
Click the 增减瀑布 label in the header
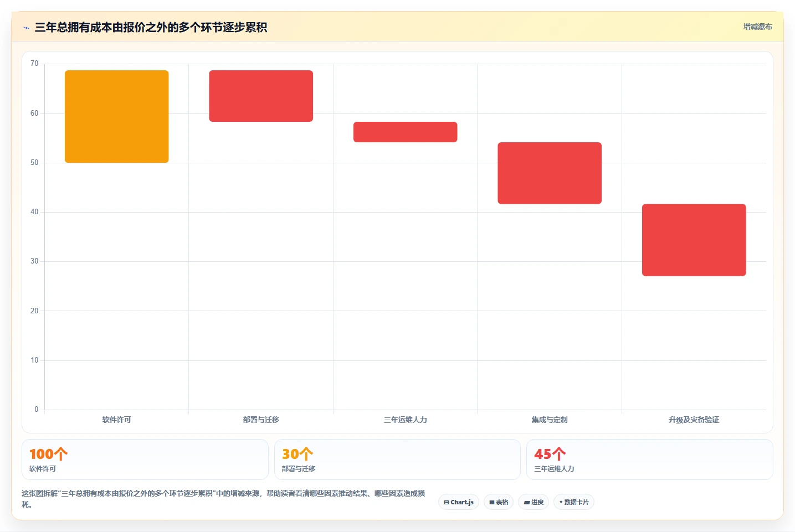click(757, 27)
